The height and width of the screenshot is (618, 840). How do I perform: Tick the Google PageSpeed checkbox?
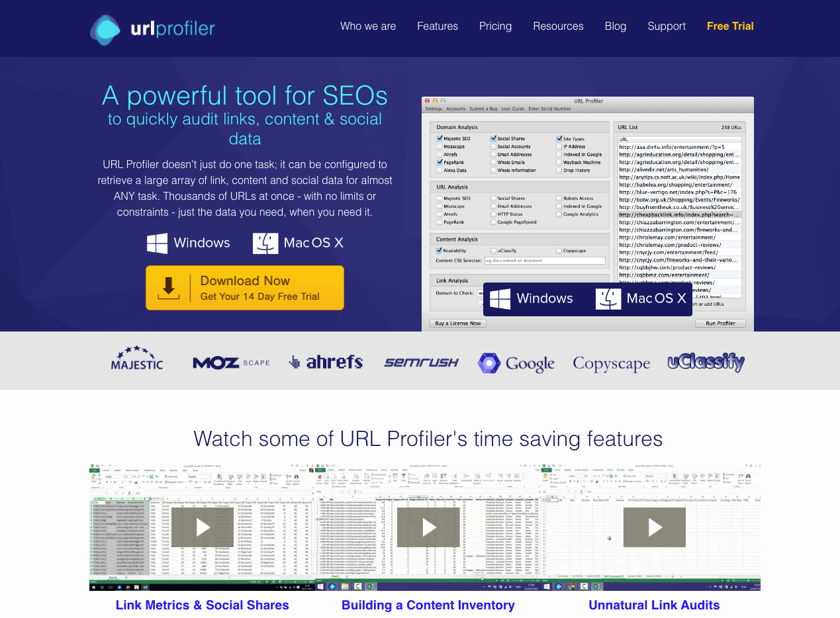click(494, 222)
